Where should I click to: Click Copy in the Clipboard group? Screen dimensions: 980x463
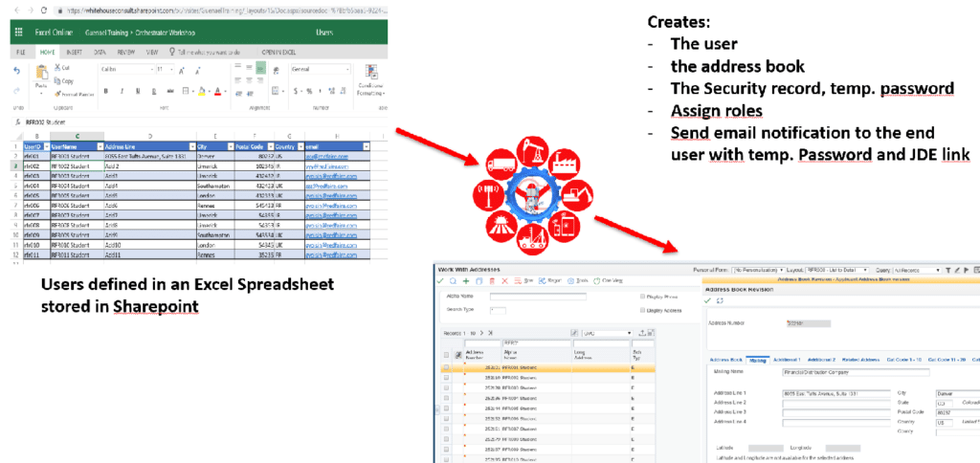click(63, 80)
